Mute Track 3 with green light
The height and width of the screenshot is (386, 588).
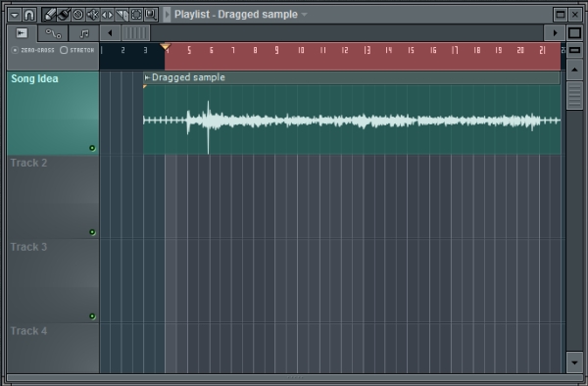click(x=92, y=316)
